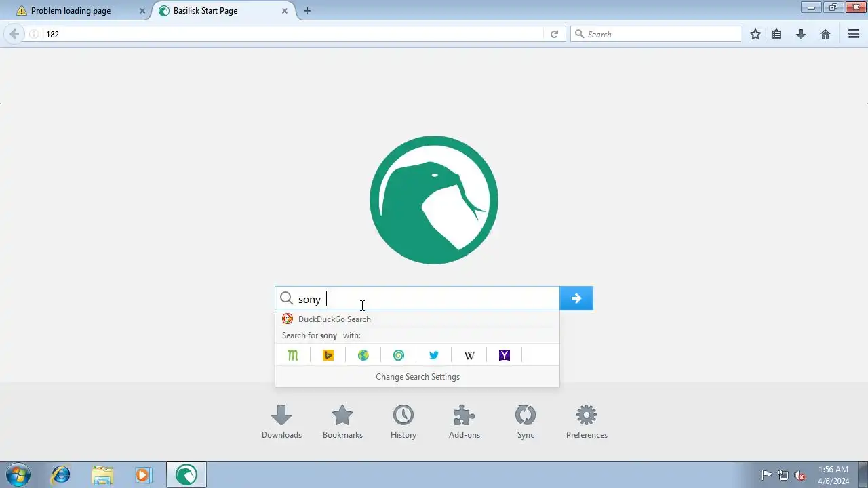
Task: Search sony with Bing
Action: pyautogui.click(x=328, y=355)
